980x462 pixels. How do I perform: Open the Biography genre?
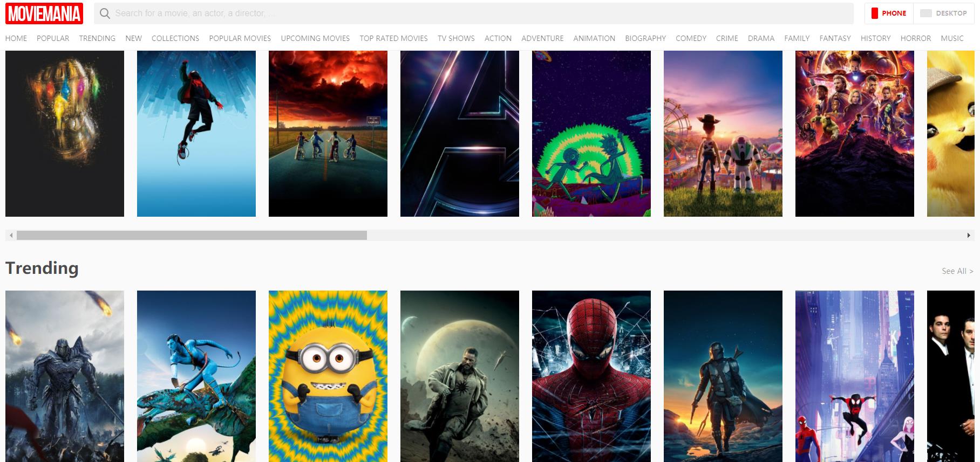(x=645, y=38)
